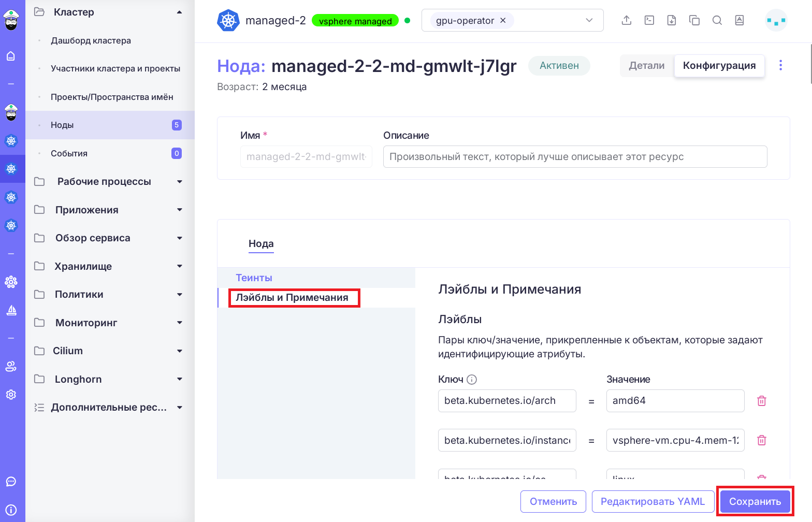Click the about info icon in rail
The image size is (812, 522).
(x=11, y=510)
